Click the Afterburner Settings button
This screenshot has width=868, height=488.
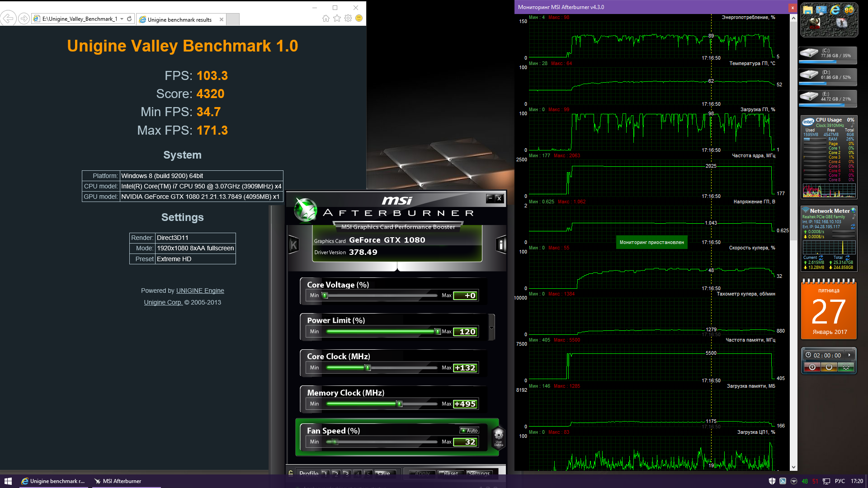coord(479,473)
